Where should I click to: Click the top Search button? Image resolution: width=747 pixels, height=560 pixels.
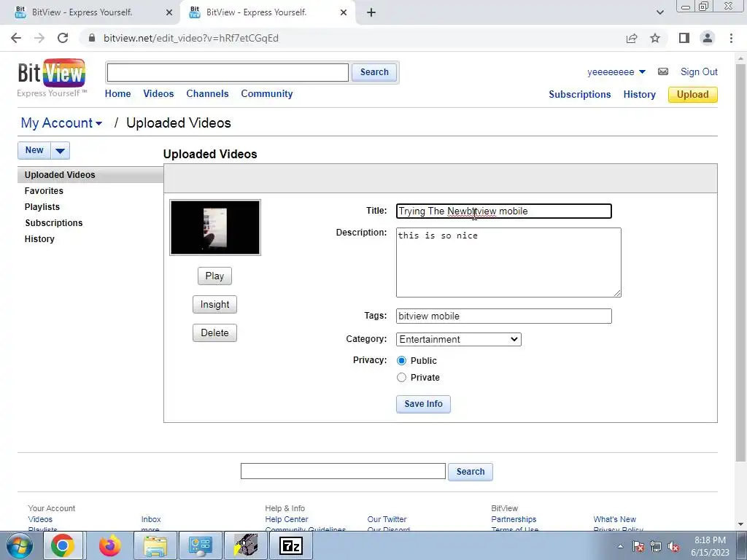pyautogui.click(x=374, y=72)
